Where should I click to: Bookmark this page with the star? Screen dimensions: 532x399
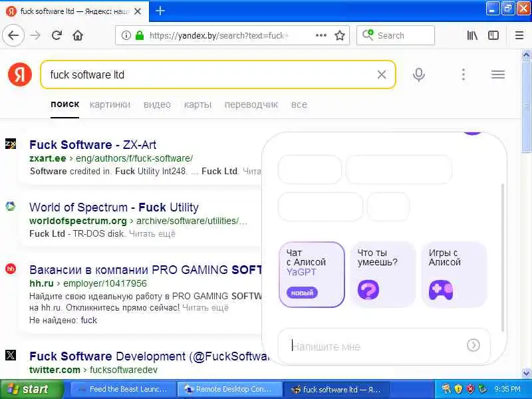tap(340, 35)
